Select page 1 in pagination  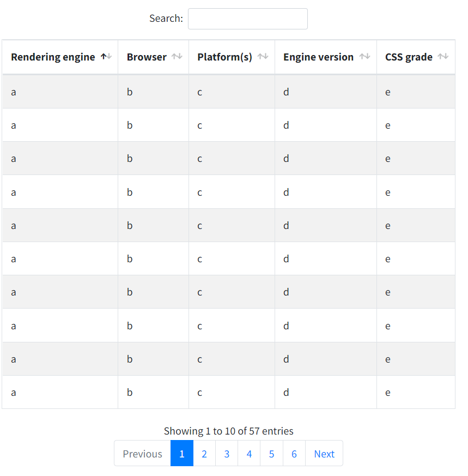181,454
